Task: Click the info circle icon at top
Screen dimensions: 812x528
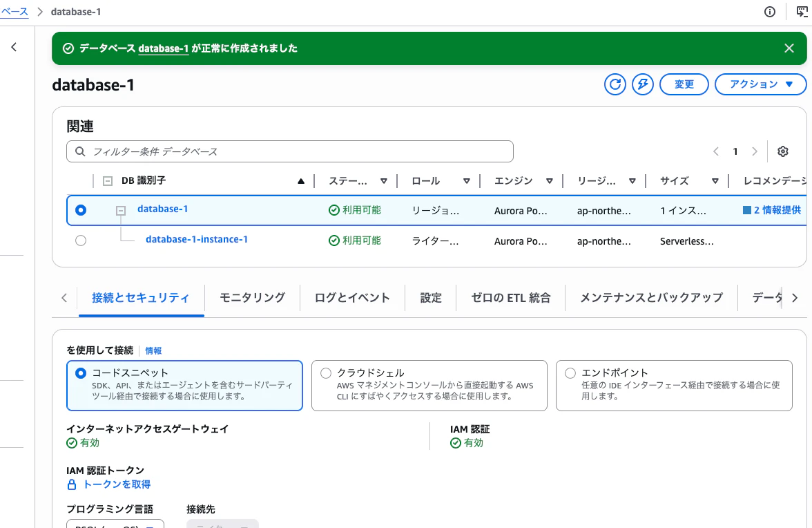Action: click(x=770, y=12)
